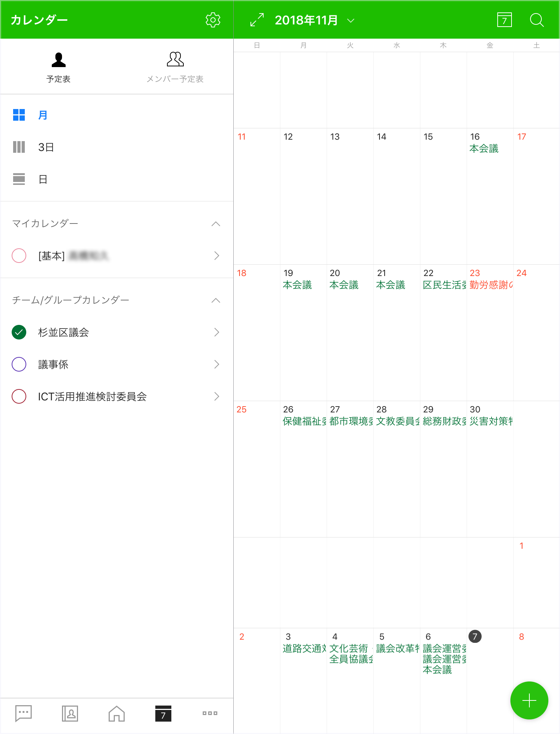
Task: Open the more options dots icon
Action: point(210,713)
